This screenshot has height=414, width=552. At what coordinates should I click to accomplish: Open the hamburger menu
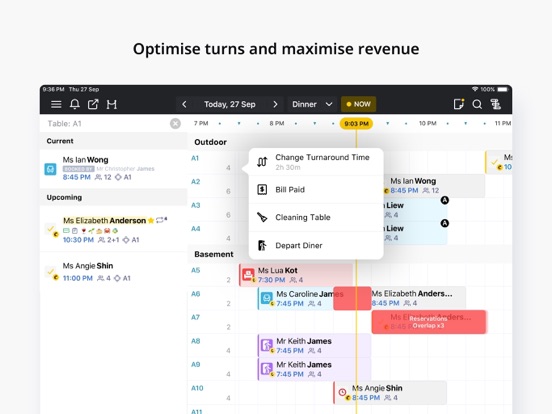[x=56, y=104]
